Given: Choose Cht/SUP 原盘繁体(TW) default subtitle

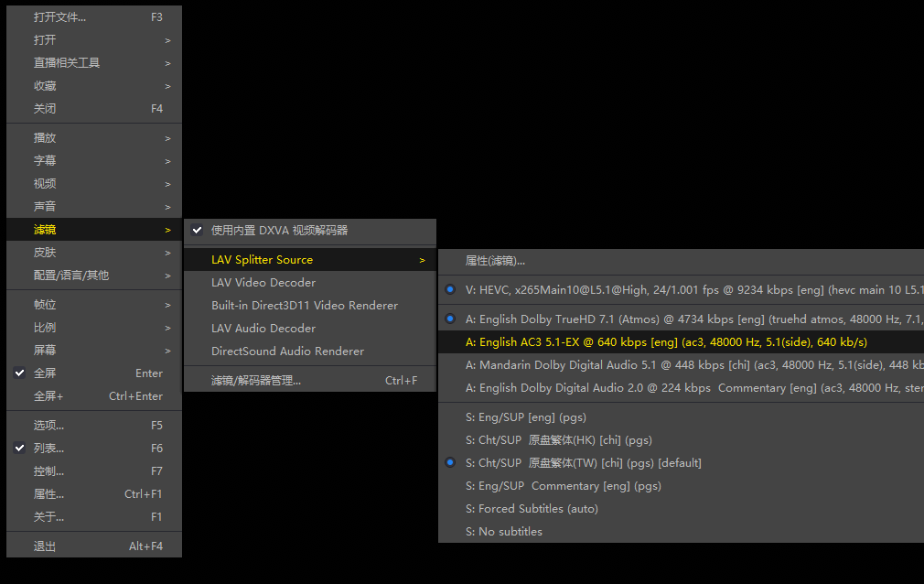Looking at the screenshot, I should coord(682,463).
